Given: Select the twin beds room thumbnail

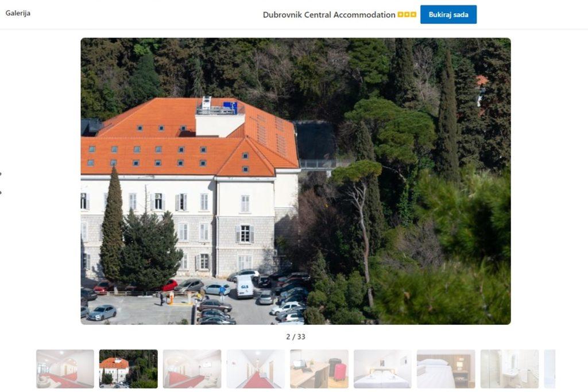Looking at the screenshot, I should 382,369.
